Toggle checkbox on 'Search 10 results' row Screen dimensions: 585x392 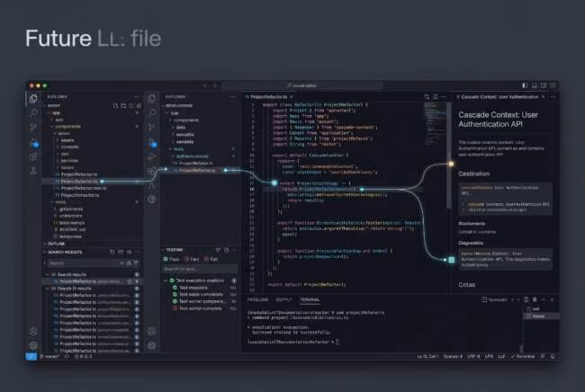click(137, 289)
